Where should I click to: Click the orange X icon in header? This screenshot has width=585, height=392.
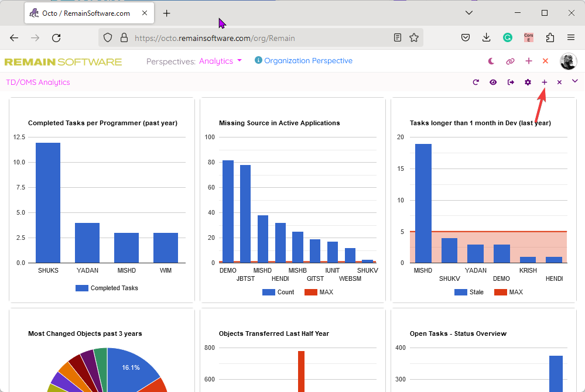pyautogui.click(x=545, y=61)
